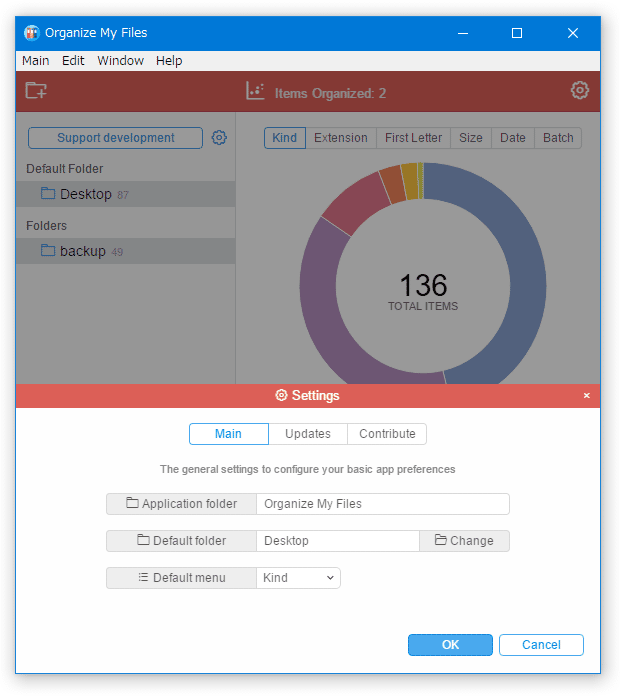
Task: Click the Default folder label
Action: pyautogui.click(x=182, y=541)
